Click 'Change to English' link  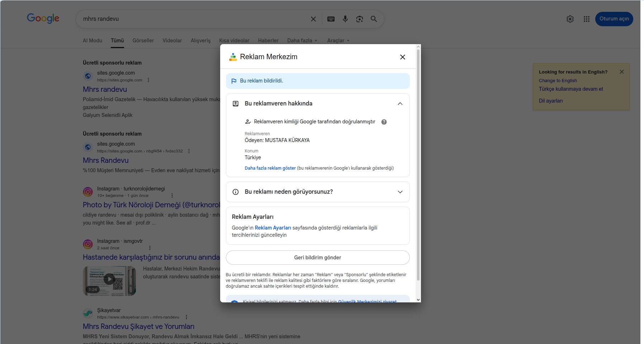tap(558, 81)
